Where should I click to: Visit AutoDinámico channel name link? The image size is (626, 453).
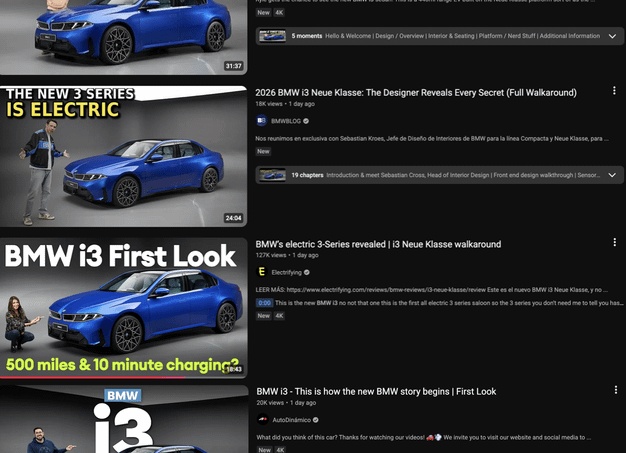coord(297,418)
